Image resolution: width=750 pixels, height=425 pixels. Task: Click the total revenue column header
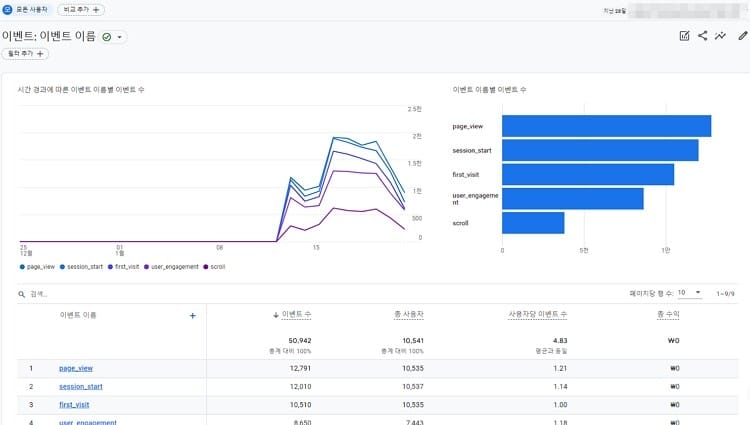668,315
